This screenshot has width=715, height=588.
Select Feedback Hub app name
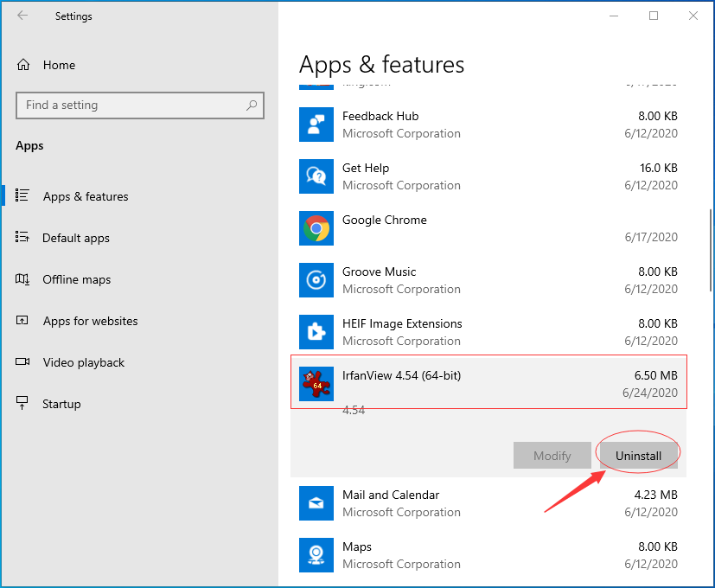380,117
